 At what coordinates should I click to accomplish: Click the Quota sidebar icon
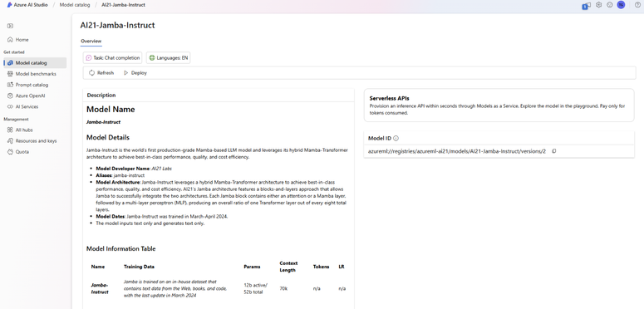10,152
